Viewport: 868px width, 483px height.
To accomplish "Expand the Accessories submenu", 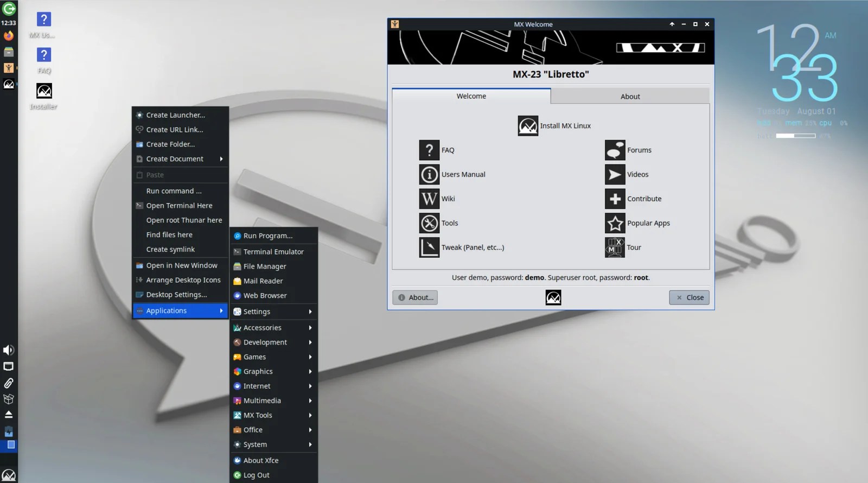I will tap(274, 328).
